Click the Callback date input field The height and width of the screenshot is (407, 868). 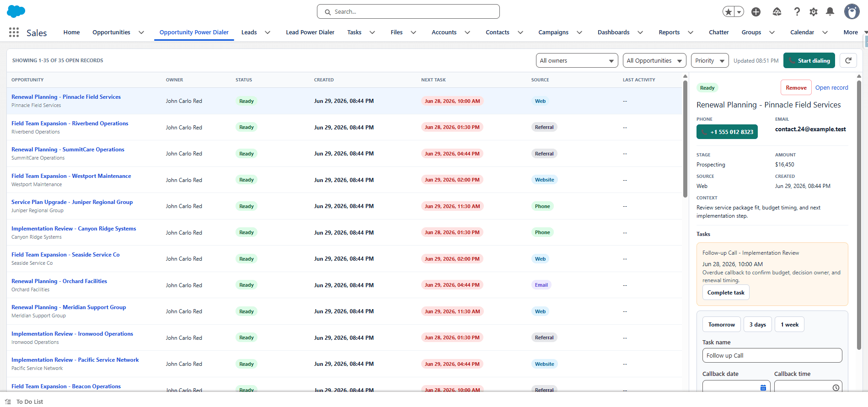(x=736, y=387)
